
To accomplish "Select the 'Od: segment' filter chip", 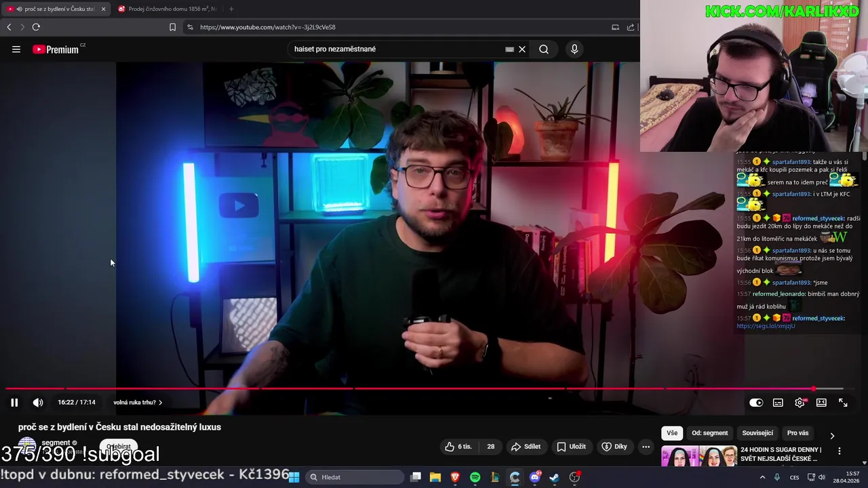I will point(710,433).
